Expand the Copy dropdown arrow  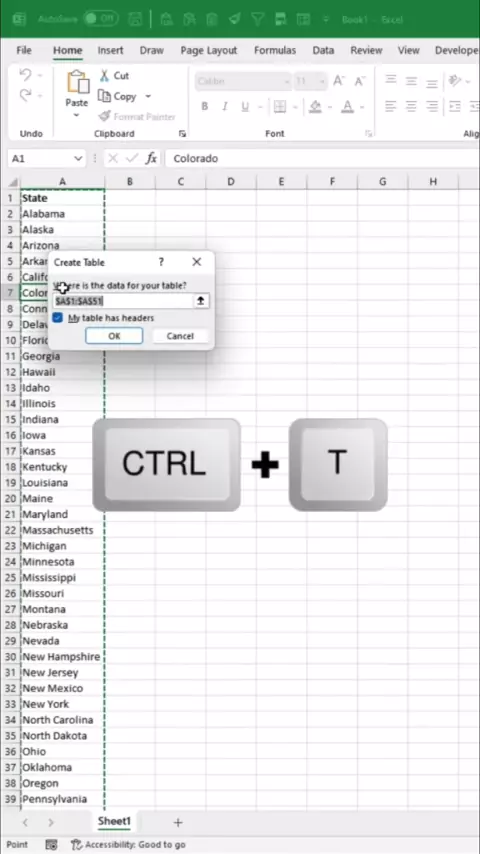(x=148, y=96)
